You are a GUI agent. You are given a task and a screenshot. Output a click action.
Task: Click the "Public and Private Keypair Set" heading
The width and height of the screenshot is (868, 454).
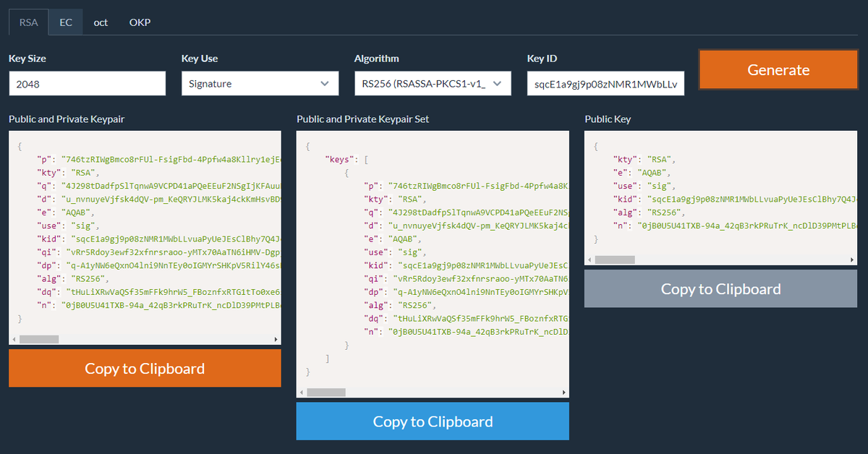pyautogui.click(x=362, y=119)
